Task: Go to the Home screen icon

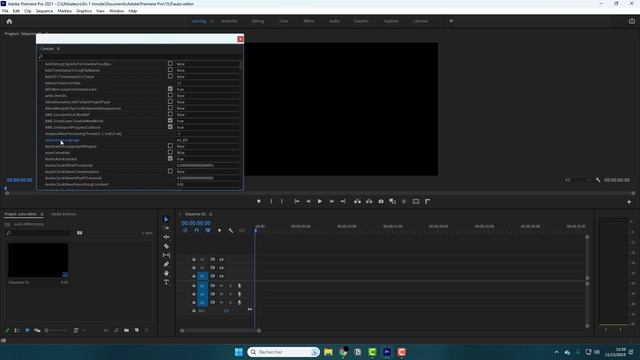Action: (x=9, y=21)
